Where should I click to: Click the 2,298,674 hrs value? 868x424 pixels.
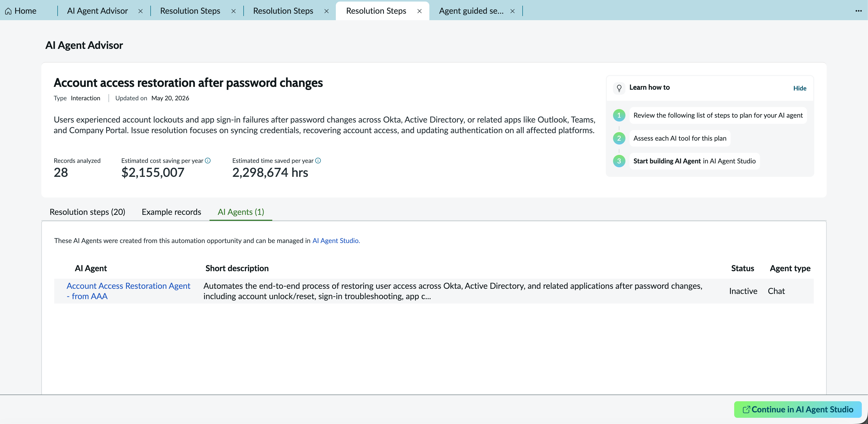click(x=270, y=172)
